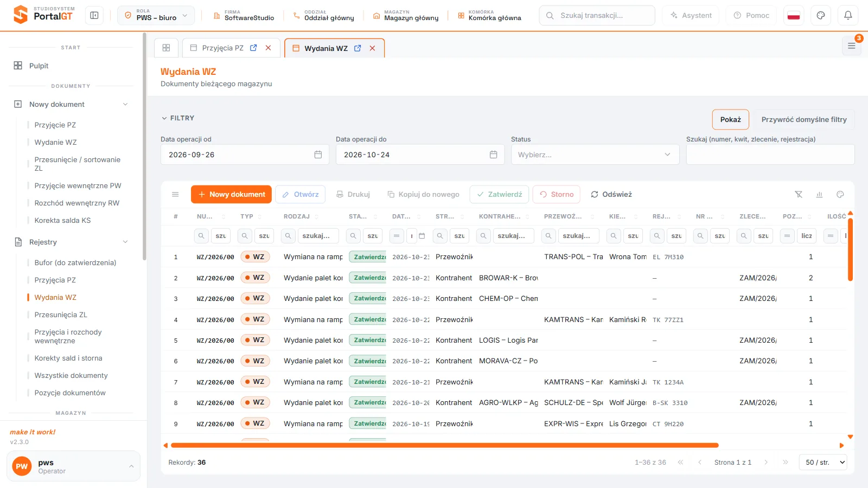This screenshot has height=488, width=868.
Task: Click the Odśwież button
Action: coord(611,194)
